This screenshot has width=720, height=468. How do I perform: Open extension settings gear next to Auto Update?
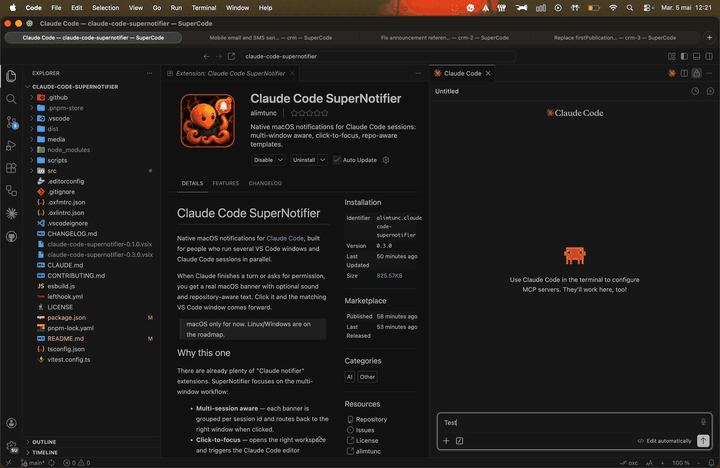coord(386,160)
